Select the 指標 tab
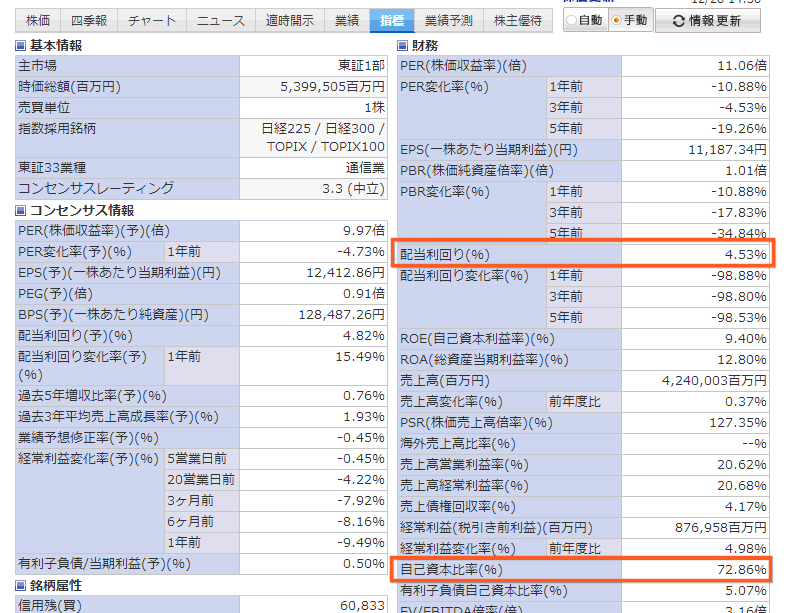This screenshot has height=613, width=786. point(390,20)
